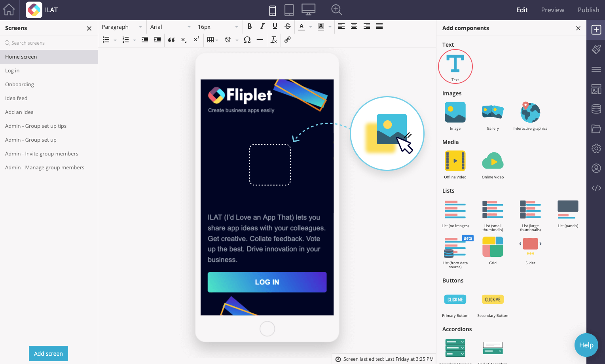605x364 pixels.
Task: Toggle bold formatting
Action: [249, 27]
